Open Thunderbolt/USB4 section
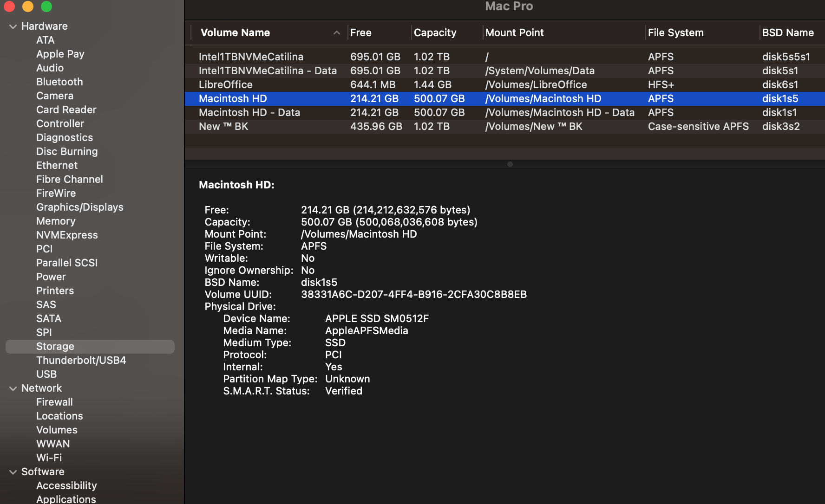The image size is (825, 504). click(81, 361)
